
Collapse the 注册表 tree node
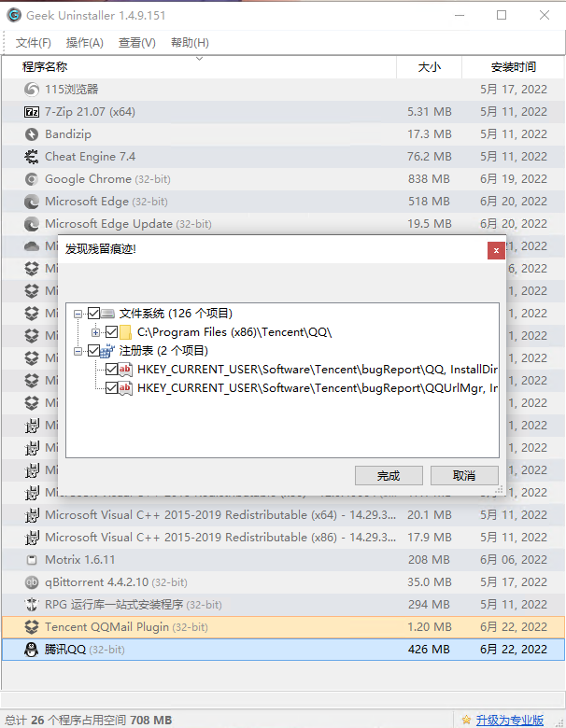point(78,351)
